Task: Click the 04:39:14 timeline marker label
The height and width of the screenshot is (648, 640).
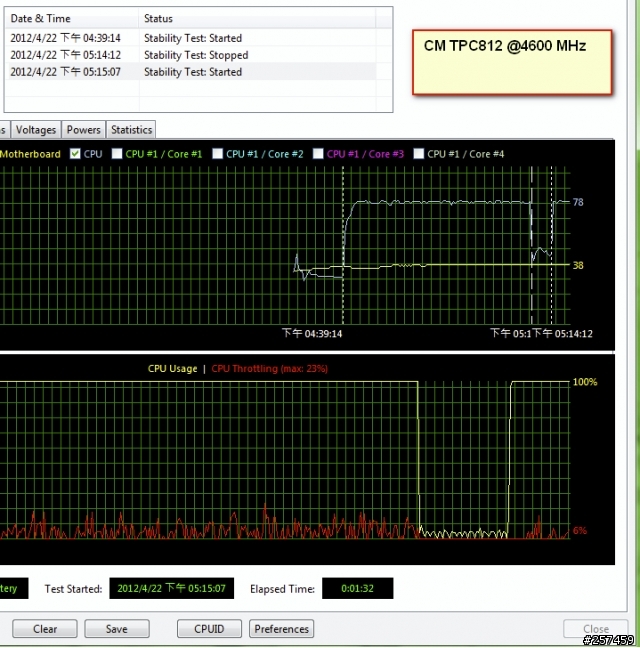Action: (x=312, y=334)
